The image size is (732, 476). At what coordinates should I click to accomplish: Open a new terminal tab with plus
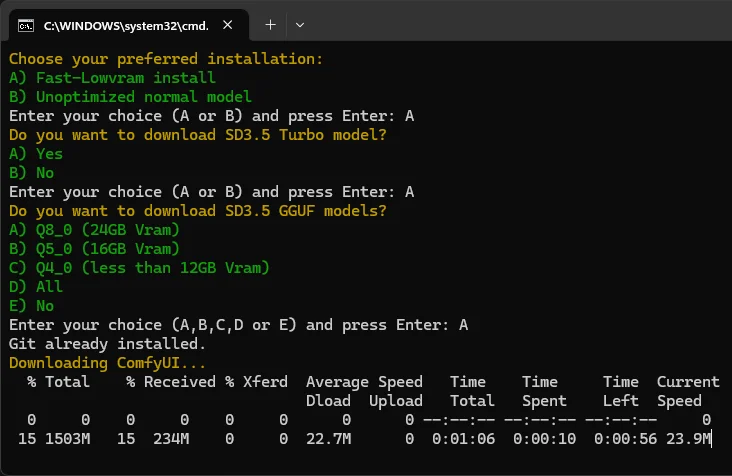tap(270, 25)
